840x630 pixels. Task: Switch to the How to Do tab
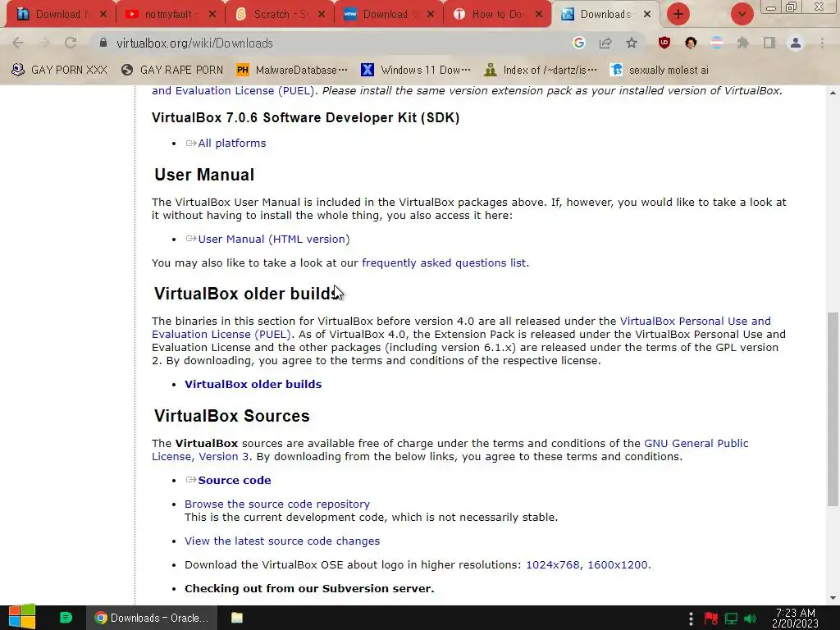[496, 15]
